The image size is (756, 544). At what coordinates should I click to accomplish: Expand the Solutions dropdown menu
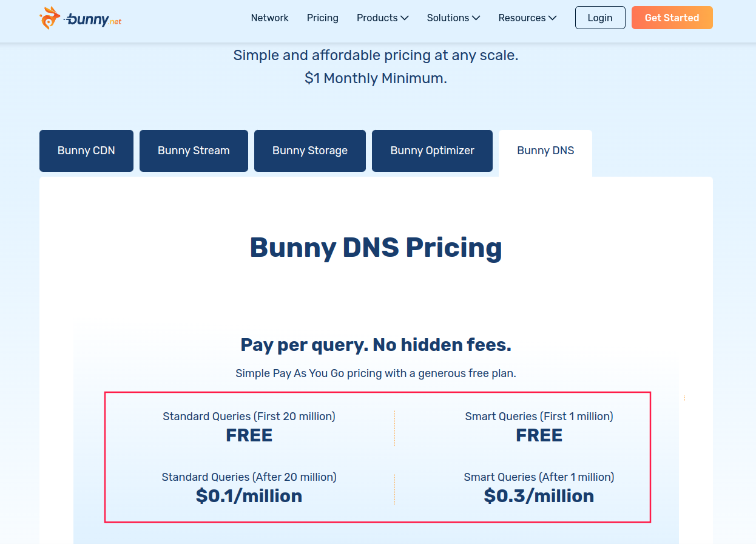click(453, 18)
